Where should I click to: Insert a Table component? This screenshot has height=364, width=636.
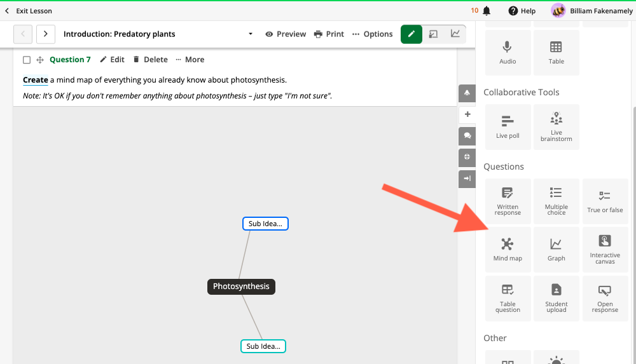coord(556,53)
